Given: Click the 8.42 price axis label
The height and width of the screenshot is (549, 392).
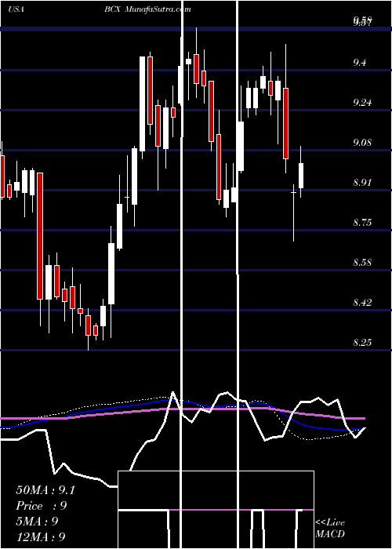Looking at the screenshot, I should [x=363, y=302].
